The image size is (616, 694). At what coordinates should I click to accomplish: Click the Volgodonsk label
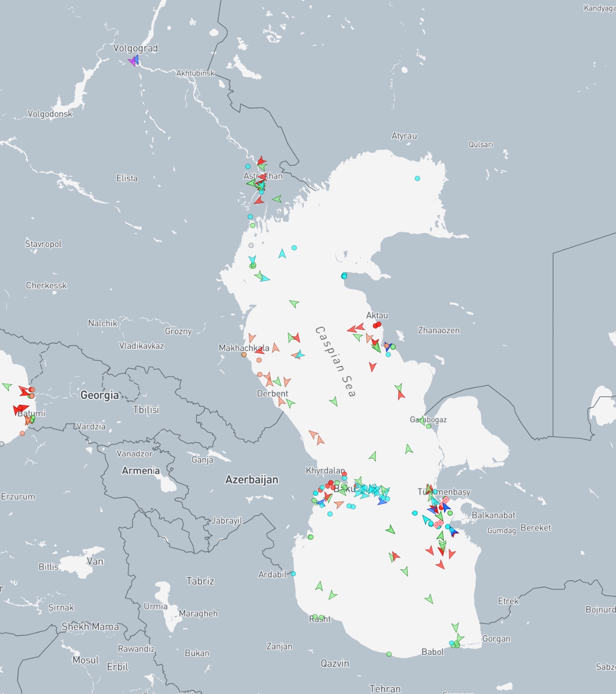point(50,114)
